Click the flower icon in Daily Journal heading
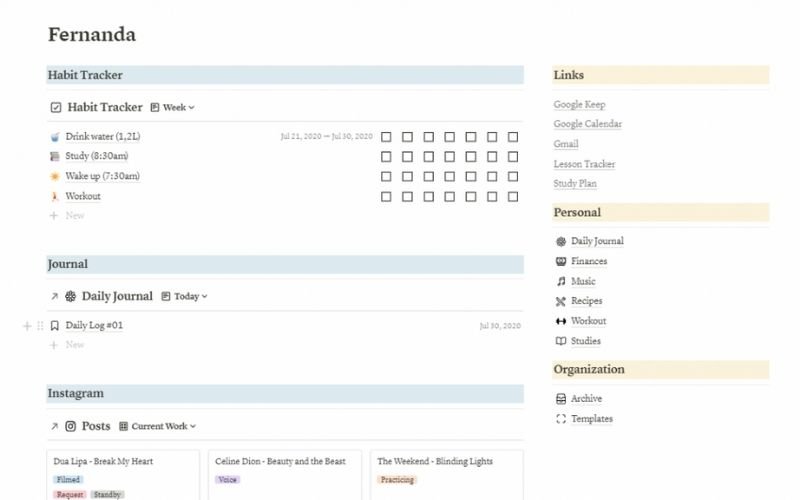800x500 pixels. click(x=70, y=296)
